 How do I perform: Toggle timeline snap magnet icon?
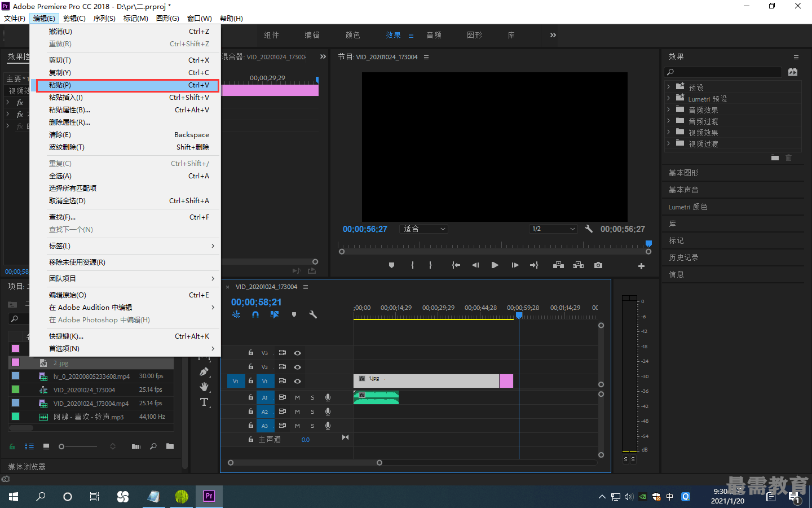(x=255, y=314)
